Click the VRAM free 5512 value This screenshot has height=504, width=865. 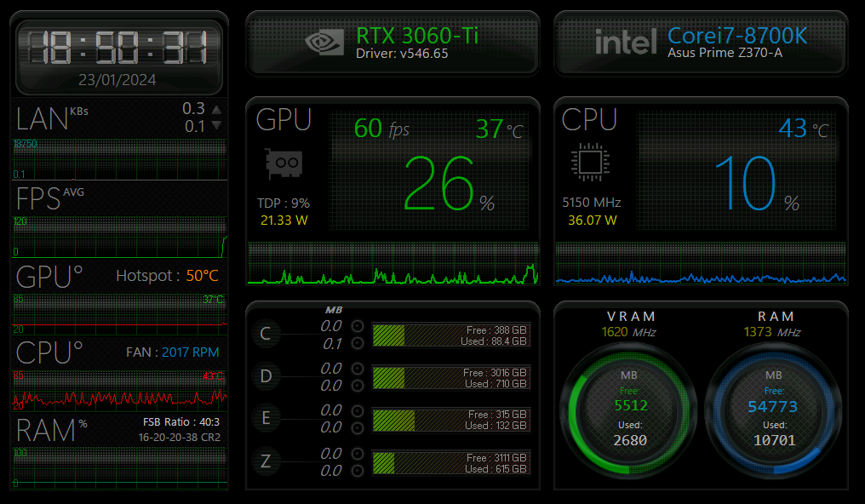pyautogui.click(x=631, y=405)
